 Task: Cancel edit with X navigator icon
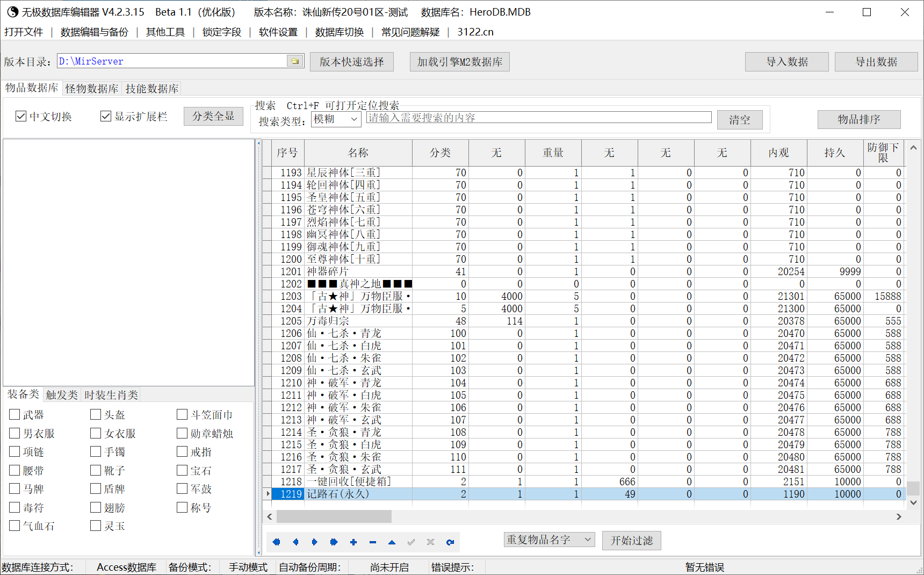(x=431, y=542)
